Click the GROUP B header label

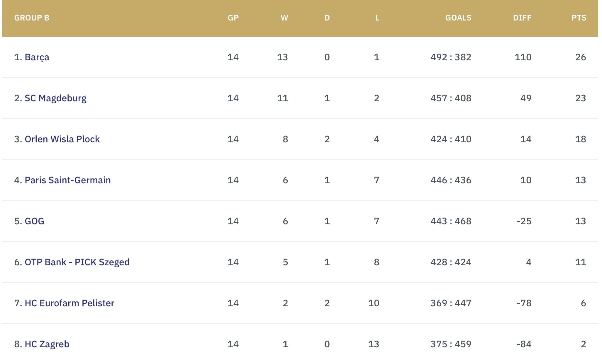tap(32, 18)
